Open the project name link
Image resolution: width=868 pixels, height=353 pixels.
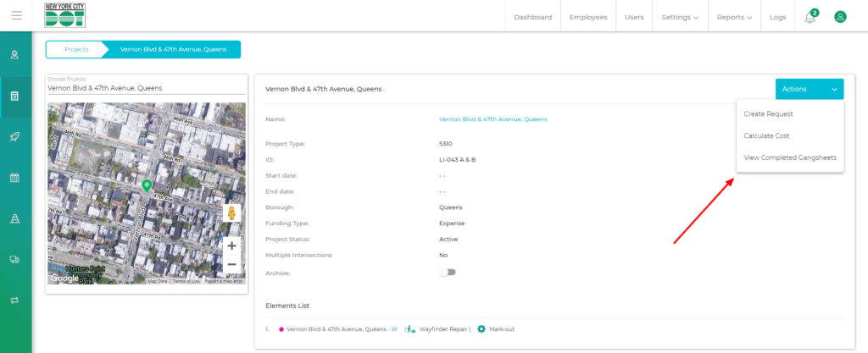click(492, 119)
